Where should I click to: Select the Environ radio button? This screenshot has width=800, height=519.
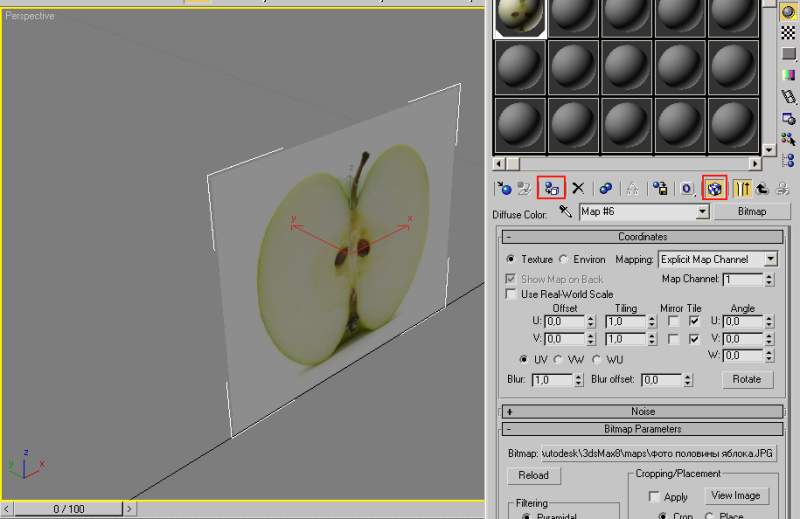pyautogui.click(x=564, y=259)
